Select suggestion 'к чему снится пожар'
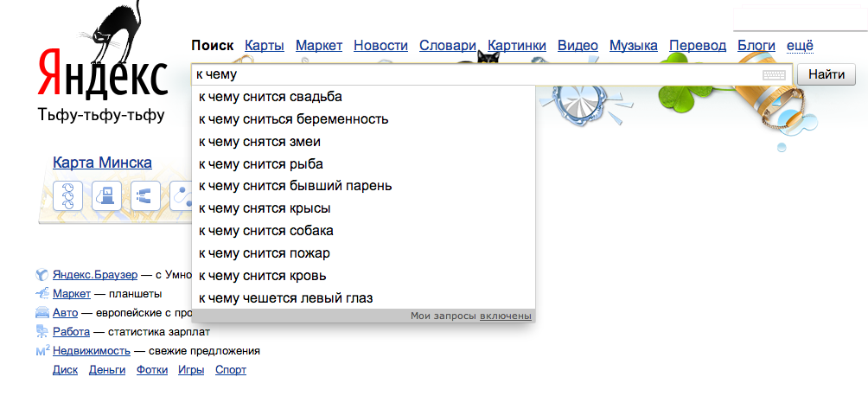 tap(363, 253)
